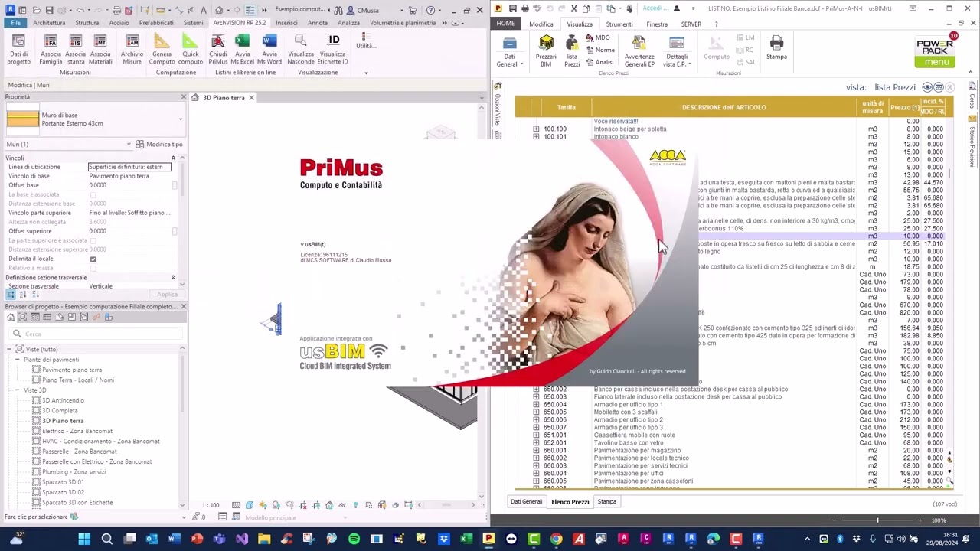Collapse Piante dei pavimenti node
Screen dimensions: 980x551
(x=18, y=360)
